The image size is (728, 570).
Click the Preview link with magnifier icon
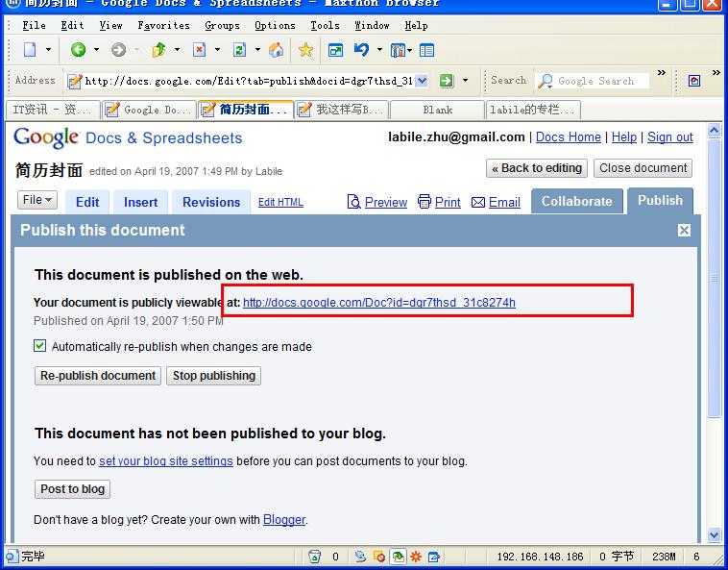click(377, 202)
